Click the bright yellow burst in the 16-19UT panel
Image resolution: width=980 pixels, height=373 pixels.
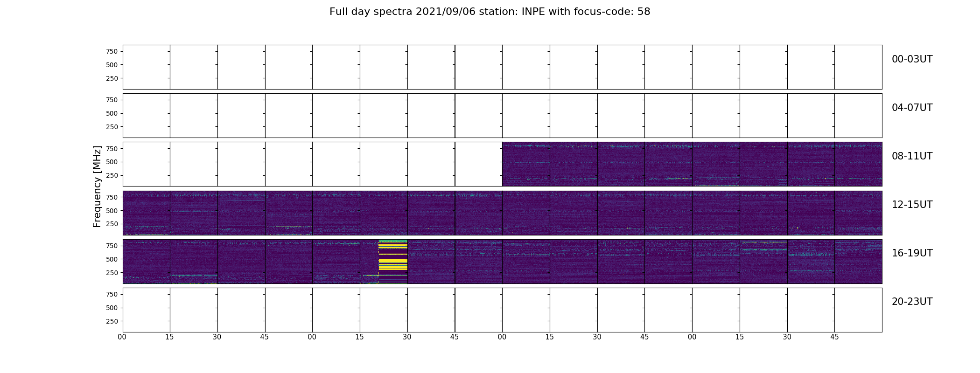click(x=393, y=262)
